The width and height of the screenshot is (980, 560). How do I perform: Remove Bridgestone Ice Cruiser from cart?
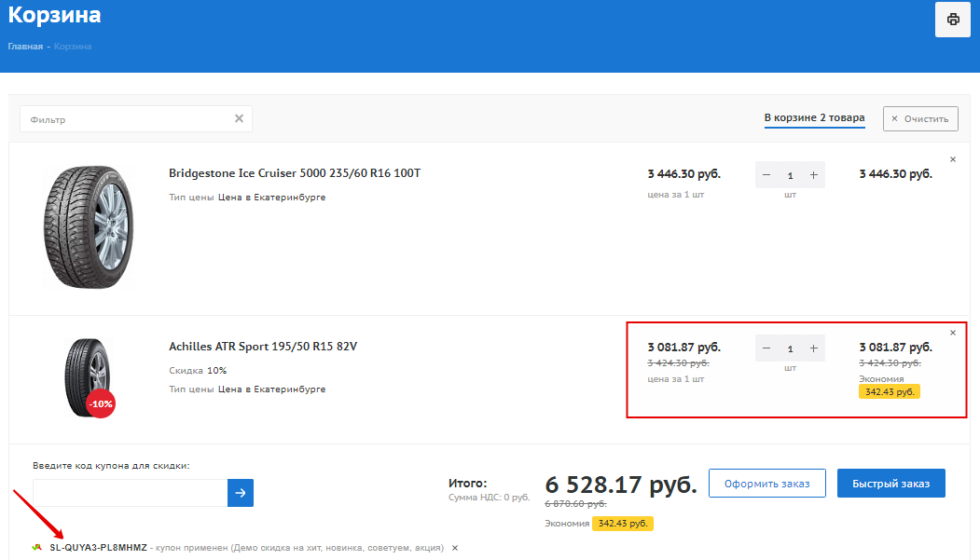[953, 160]
